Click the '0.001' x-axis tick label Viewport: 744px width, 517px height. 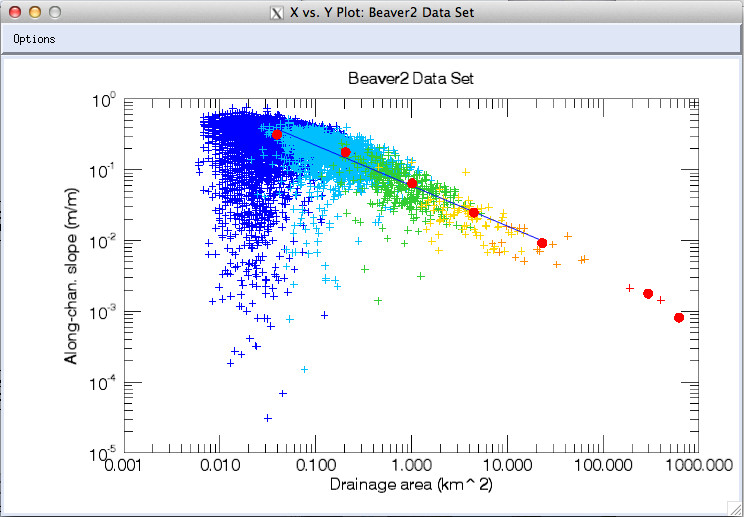(x=122, y=468)
